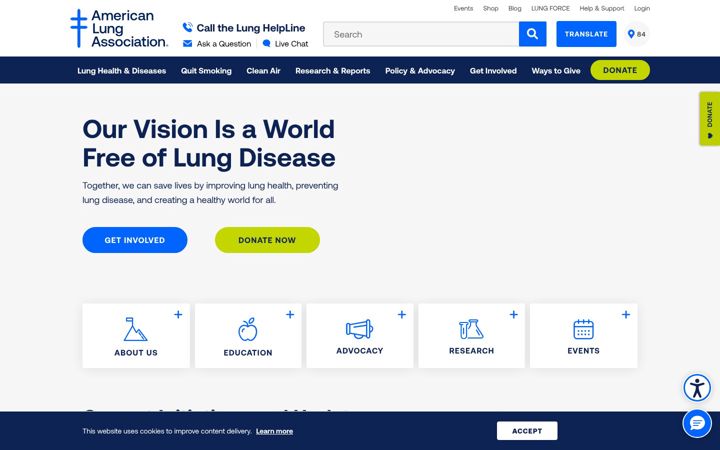Open the Get Involved nav menu
The image size is (720, 450).
pos(493,71)
